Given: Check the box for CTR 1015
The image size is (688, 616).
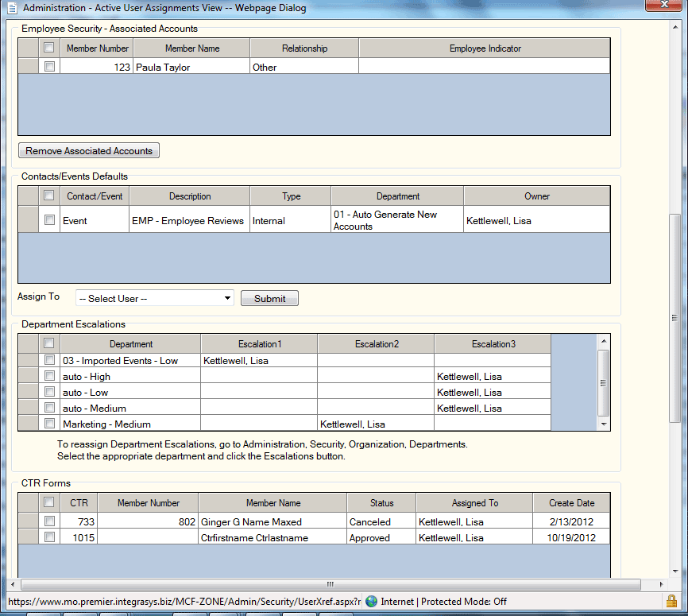Looking at the screenshot, I should (49, 537).
